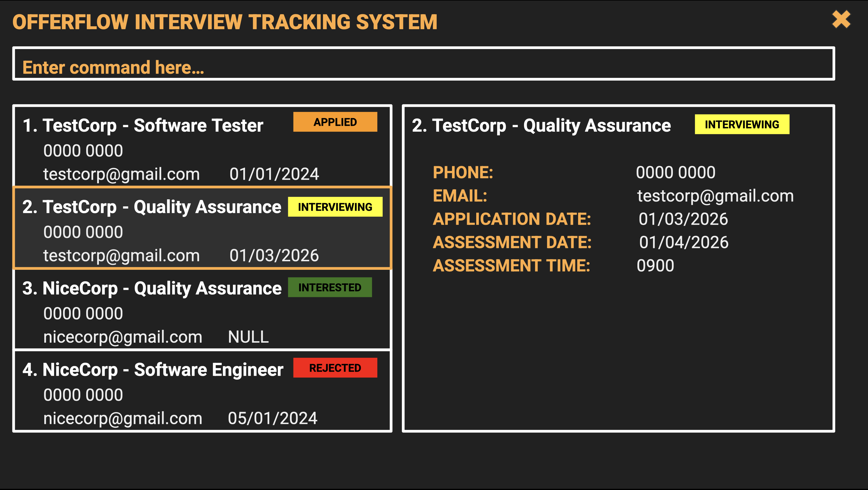Click the green INTERESTED status badge
Screen dimensions: 868x490
[x=329, y=288]
